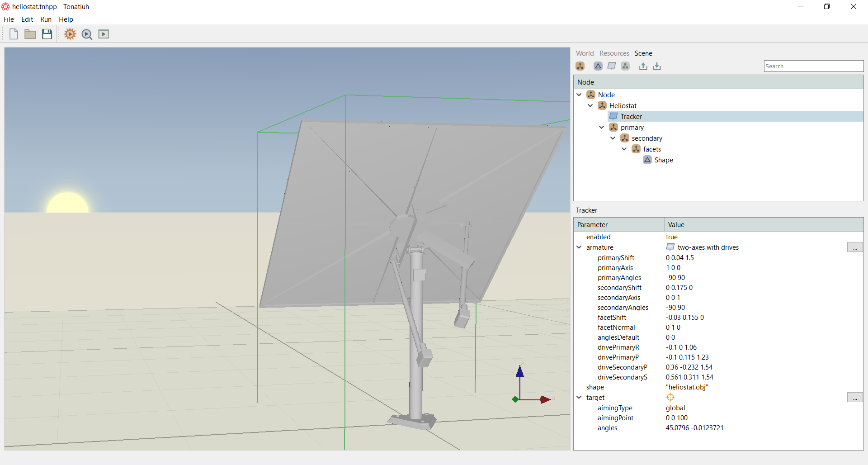Screen dimensions: 868x465
Task: Collapse the target parameter group
Action: 579,397
